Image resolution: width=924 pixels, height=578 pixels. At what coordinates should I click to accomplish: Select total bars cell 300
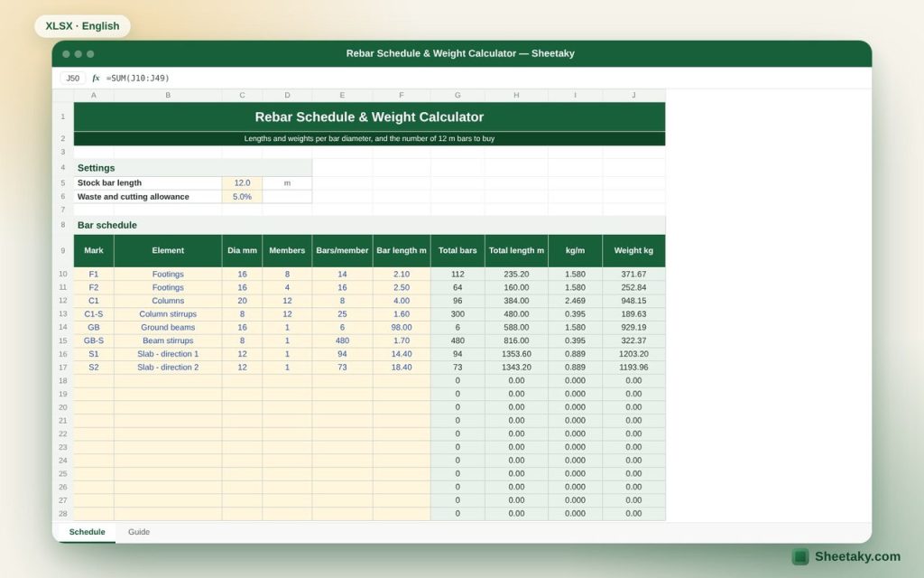click(x=457, y=314)
